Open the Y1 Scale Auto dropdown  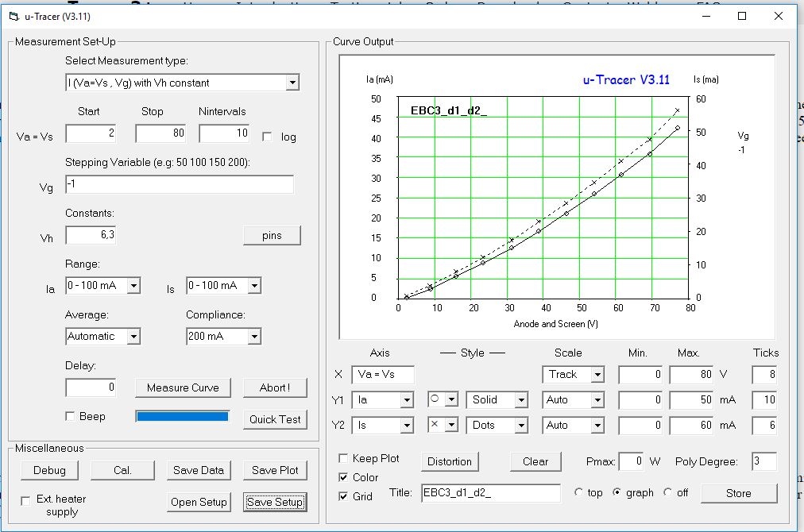(x=597, y=399)
